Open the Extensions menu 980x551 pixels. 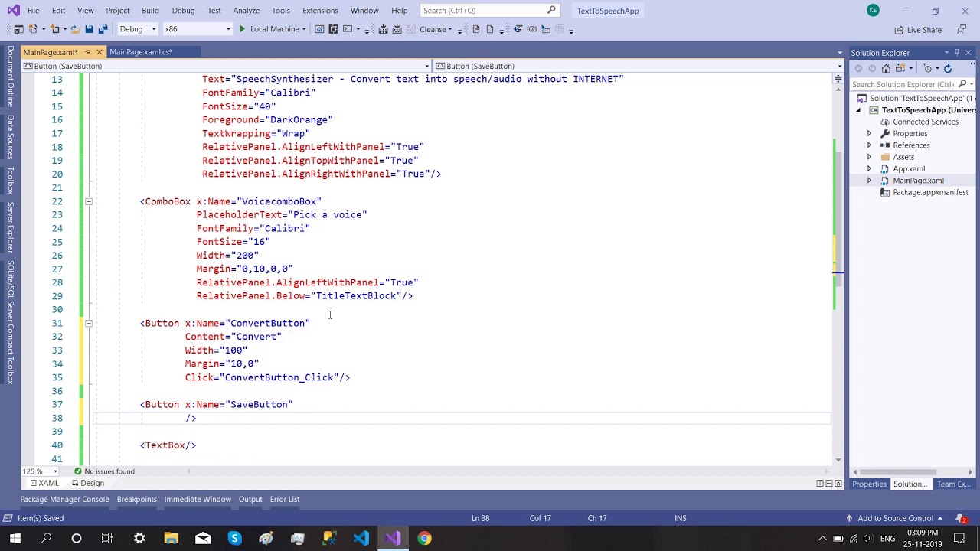[320, 11]
